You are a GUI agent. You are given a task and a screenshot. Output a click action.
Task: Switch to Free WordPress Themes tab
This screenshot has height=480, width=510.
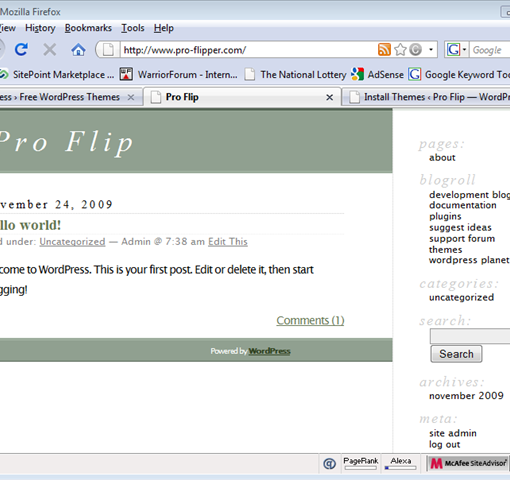coord(60,97)
